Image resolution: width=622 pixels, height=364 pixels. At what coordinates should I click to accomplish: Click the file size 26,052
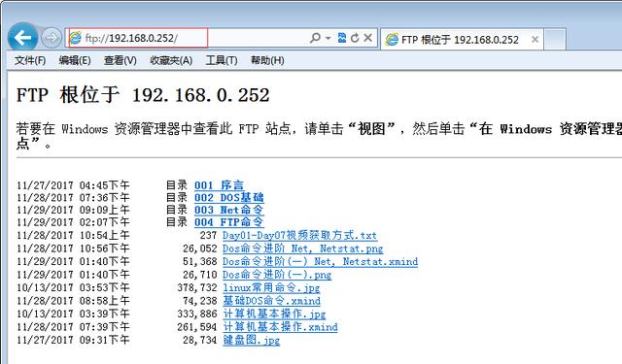pyautogui.click(x=200, y=248)
